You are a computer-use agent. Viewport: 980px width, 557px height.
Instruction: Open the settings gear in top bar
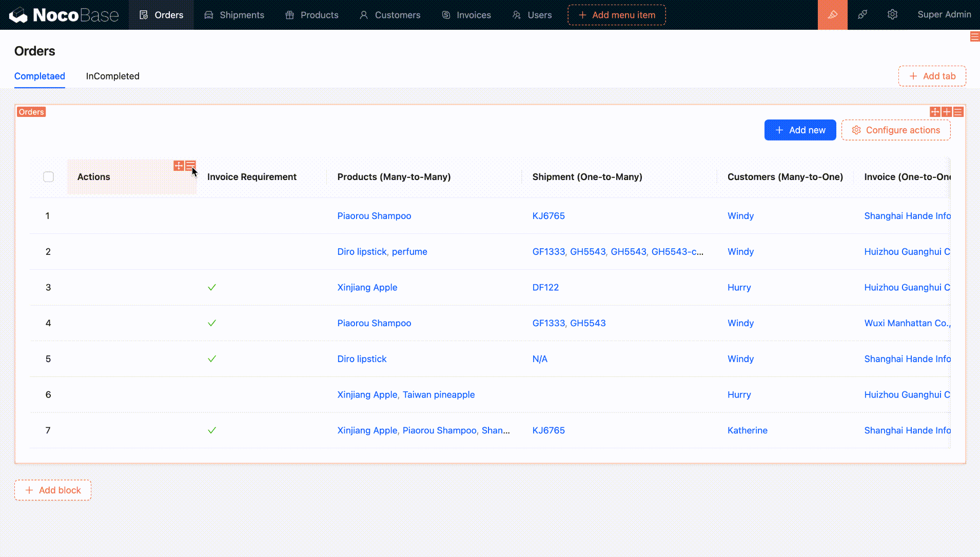click(x=892, y=15)
